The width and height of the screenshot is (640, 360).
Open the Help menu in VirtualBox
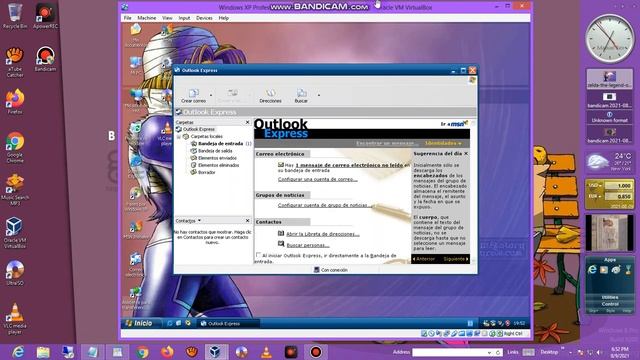pyautogui.click(x=223, y=18)
